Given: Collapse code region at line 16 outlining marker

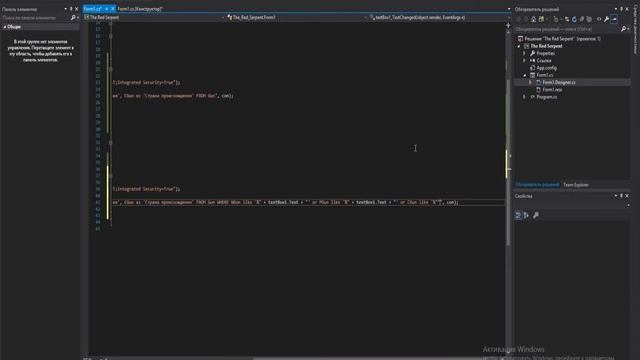Looking at the screenshot, I should point(111,36).
